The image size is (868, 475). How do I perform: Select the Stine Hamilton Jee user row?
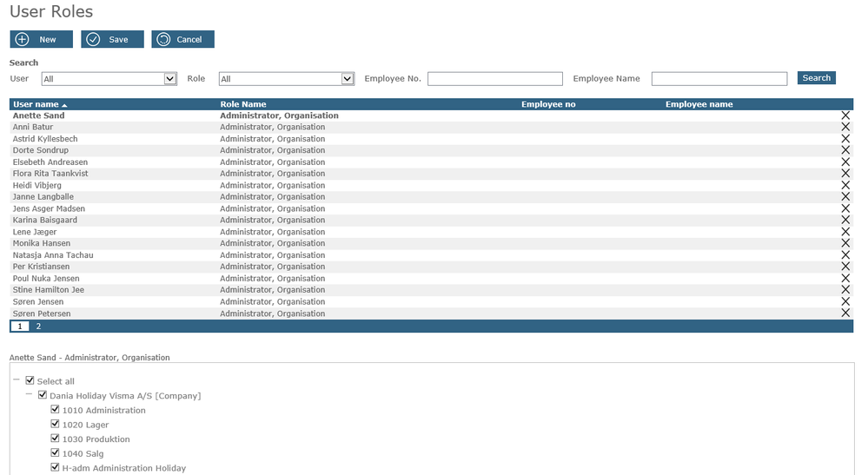tap(431, 289)
